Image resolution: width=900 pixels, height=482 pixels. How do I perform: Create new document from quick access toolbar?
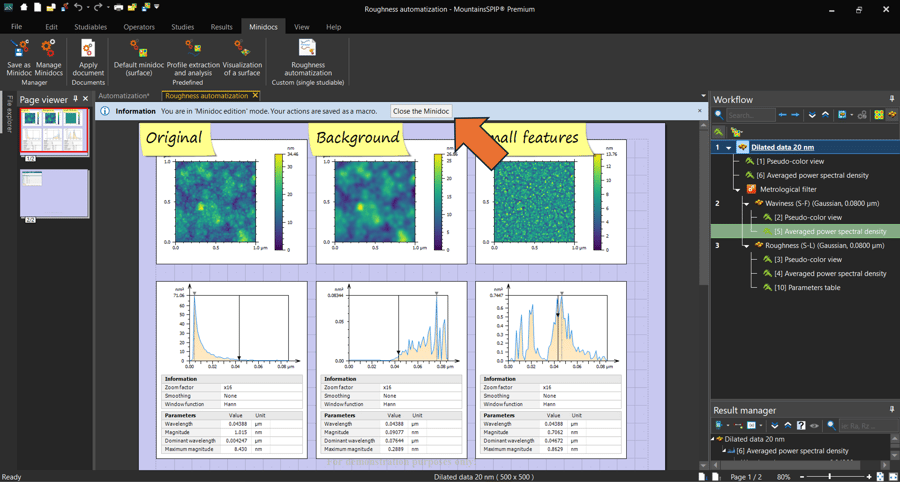[37, 9]
